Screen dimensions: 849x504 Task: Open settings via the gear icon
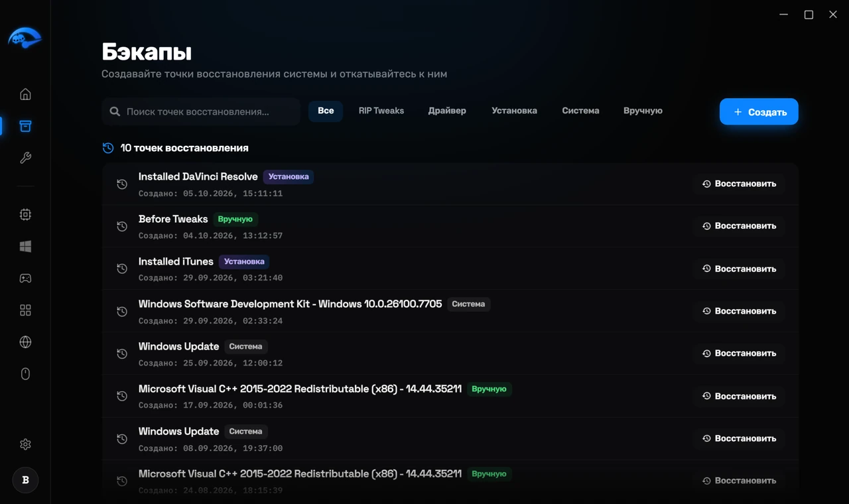point(25,444)
